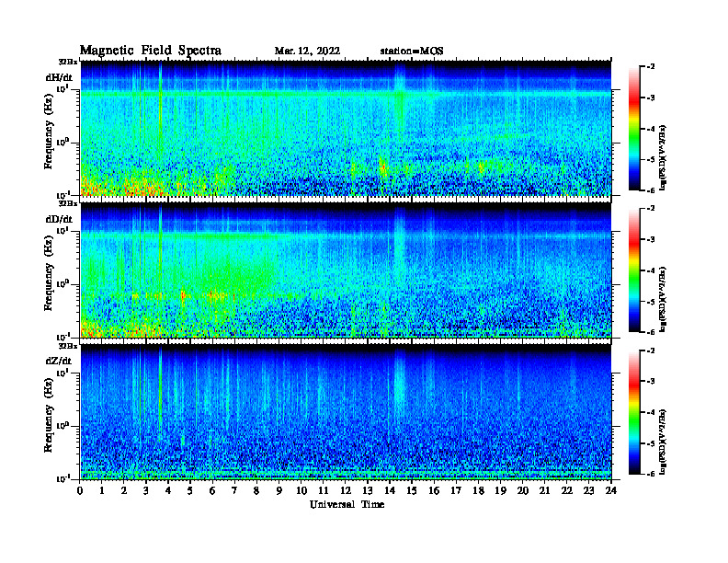
Task: Click hour "2" on the Universal Time axis
Action: [124, 491]
